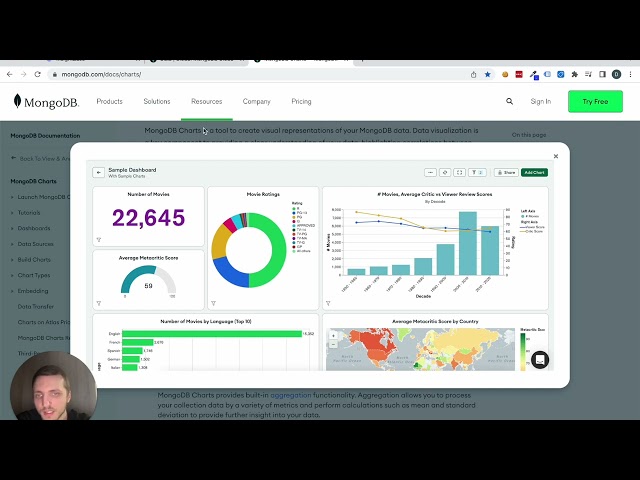The width and height of the screenshot is (640, 480).
Task: Click the 22,645 movie count value
Action: 149,218
